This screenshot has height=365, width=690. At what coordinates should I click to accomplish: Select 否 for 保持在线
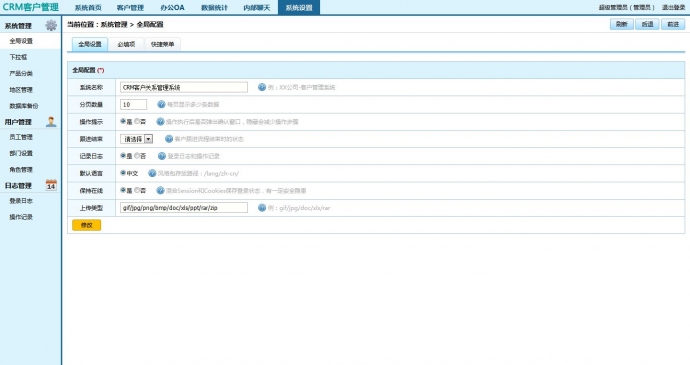pos(137,190)
